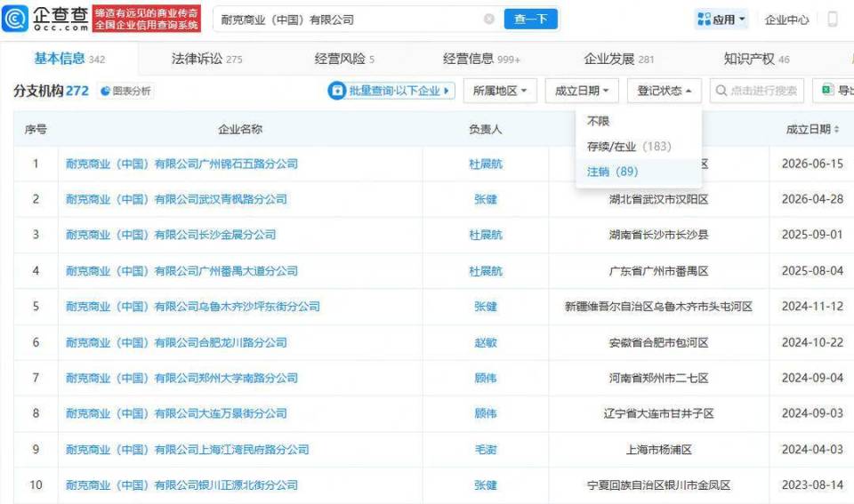Click 湖北省武汉市汉阳区 cell
The width and height of the screenshot is (854, 504).
tap(658, 199)
